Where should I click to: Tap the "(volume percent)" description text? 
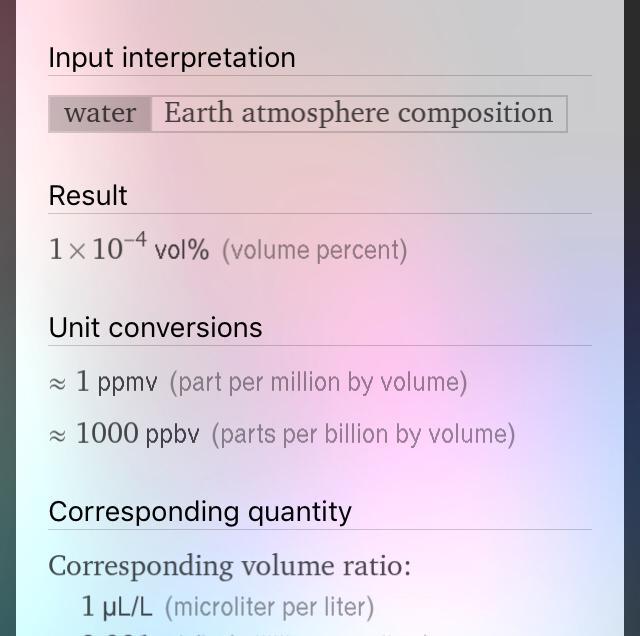click(314, 250)
